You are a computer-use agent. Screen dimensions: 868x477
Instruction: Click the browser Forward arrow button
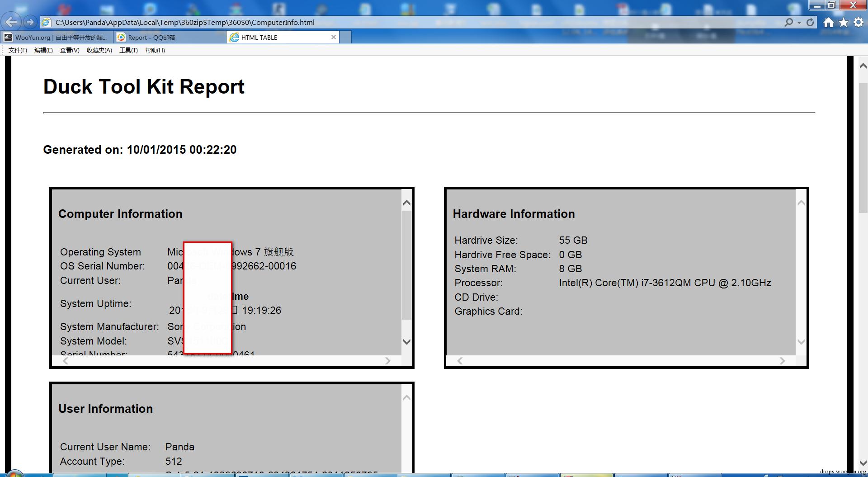coord(30,22)
